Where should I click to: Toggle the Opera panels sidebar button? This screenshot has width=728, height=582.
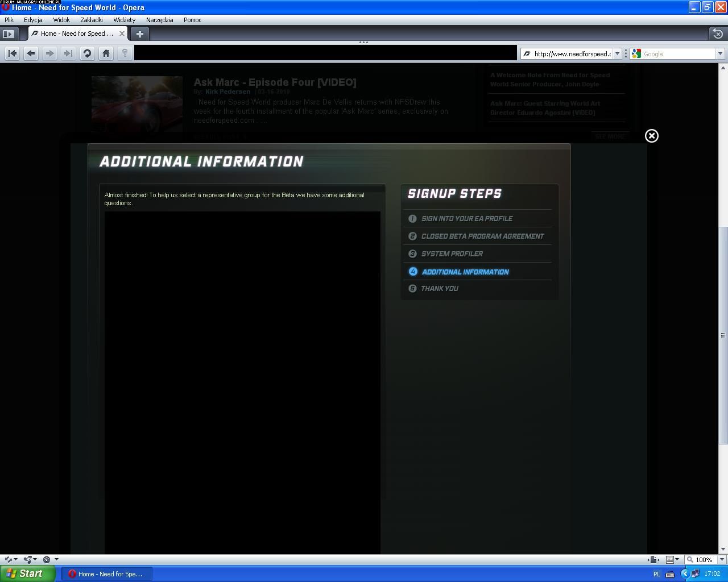point(8,34)
